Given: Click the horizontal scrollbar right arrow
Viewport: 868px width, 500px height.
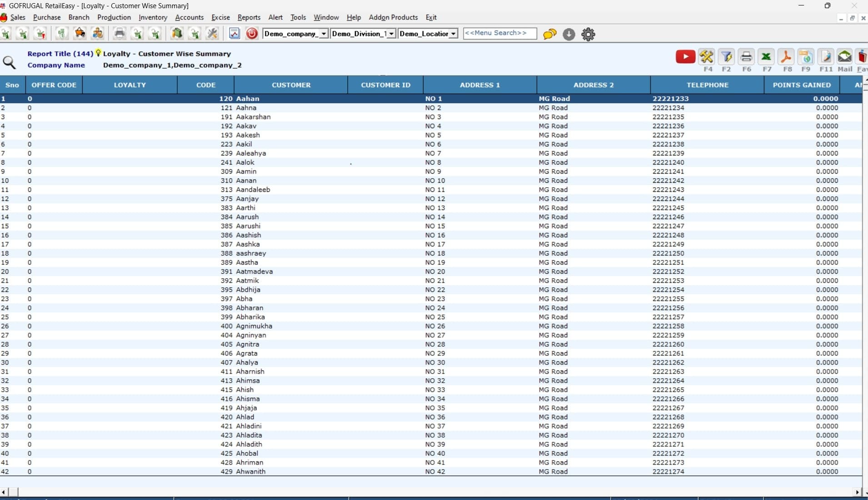Looking at the screenshot, I should point(857,492).
